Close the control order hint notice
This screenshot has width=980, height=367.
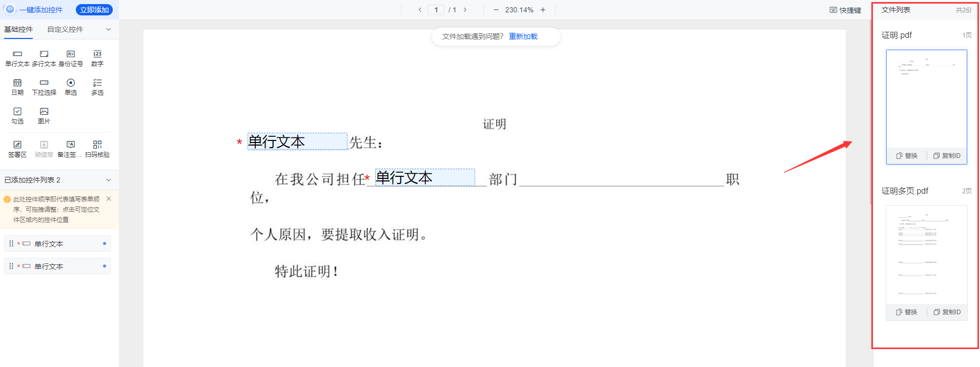pyautogui.click(x=109, y=198)
